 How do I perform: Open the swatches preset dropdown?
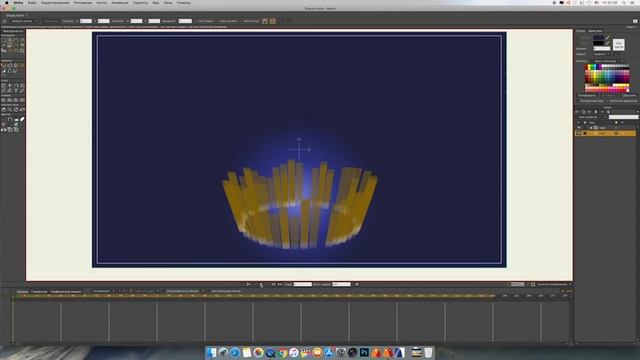(608, 61)
